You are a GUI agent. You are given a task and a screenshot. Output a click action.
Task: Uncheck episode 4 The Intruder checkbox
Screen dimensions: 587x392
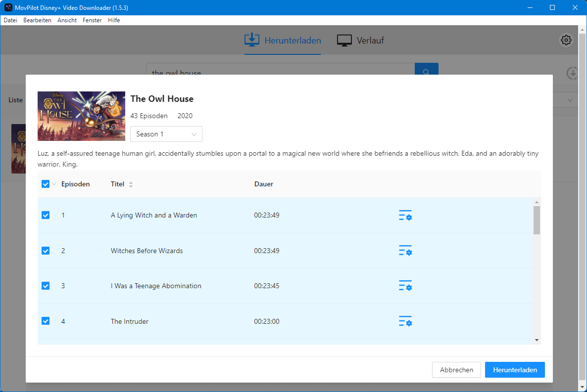[46, 321]
